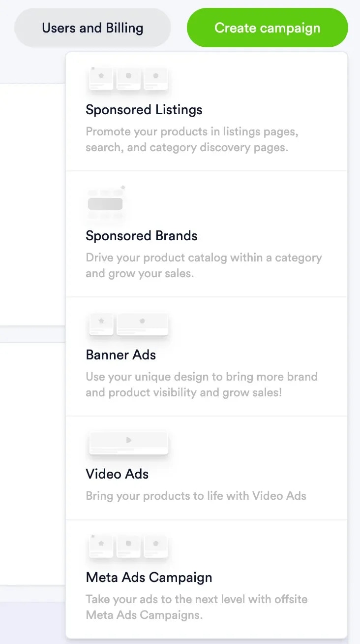Select the Banner Ads thumbnail icon
The width and height of the screenshot is (360, 644).
click(x=128, y=324)
